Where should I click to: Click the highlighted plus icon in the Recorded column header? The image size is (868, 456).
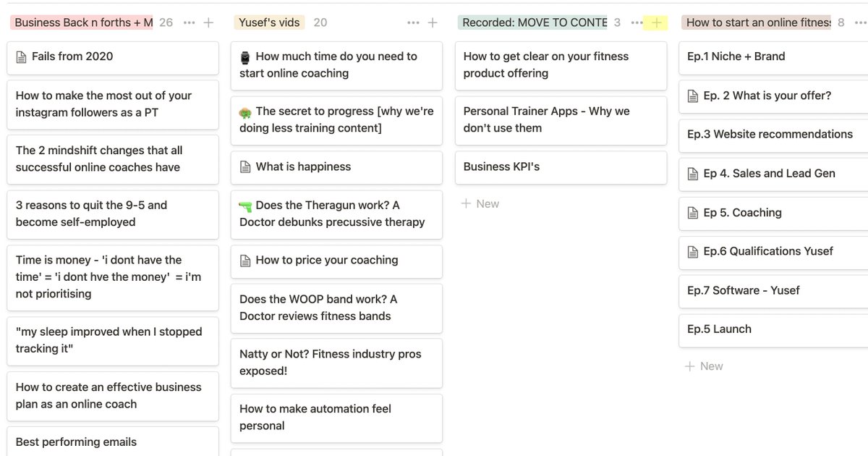[657, 22]
